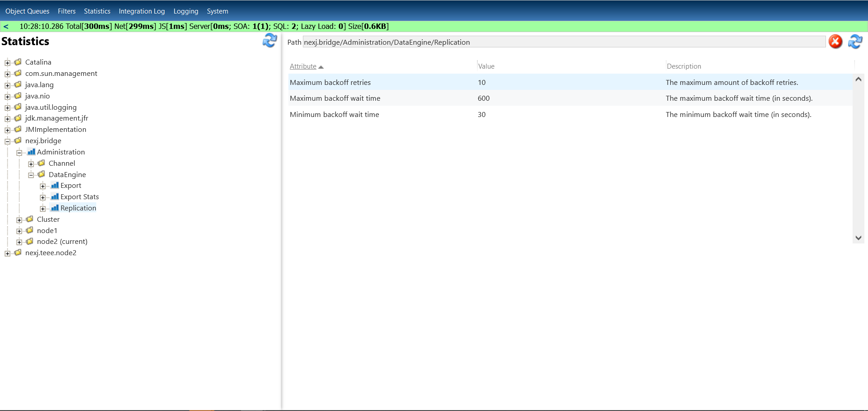Open the Integration Log menu
Viewport: 868px width, 411px height.
[x=142, y=11]
